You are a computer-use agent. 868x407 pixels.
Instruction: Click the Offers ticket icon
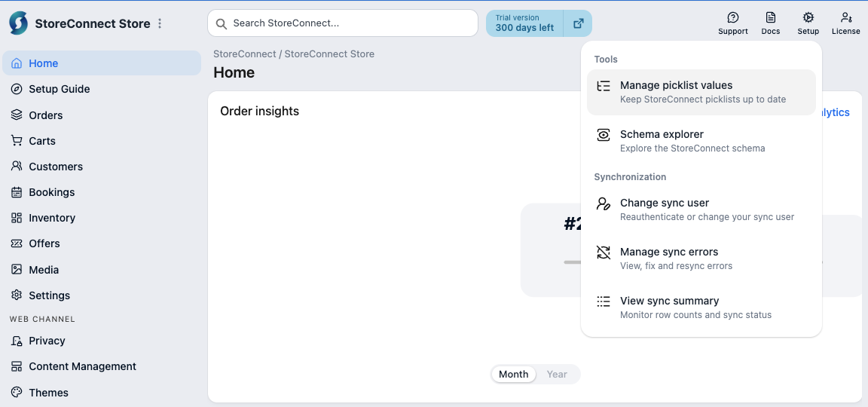pos(17,243)
